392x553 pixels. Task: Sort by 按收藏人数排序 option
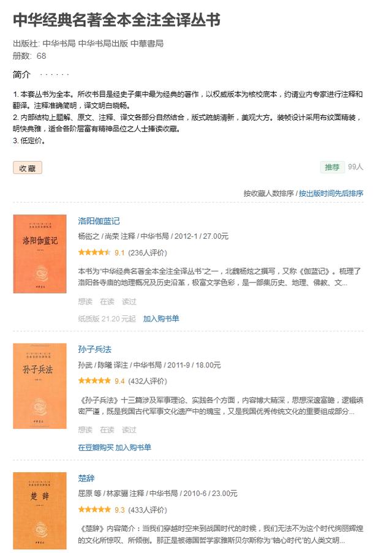(x=268, y=194)
